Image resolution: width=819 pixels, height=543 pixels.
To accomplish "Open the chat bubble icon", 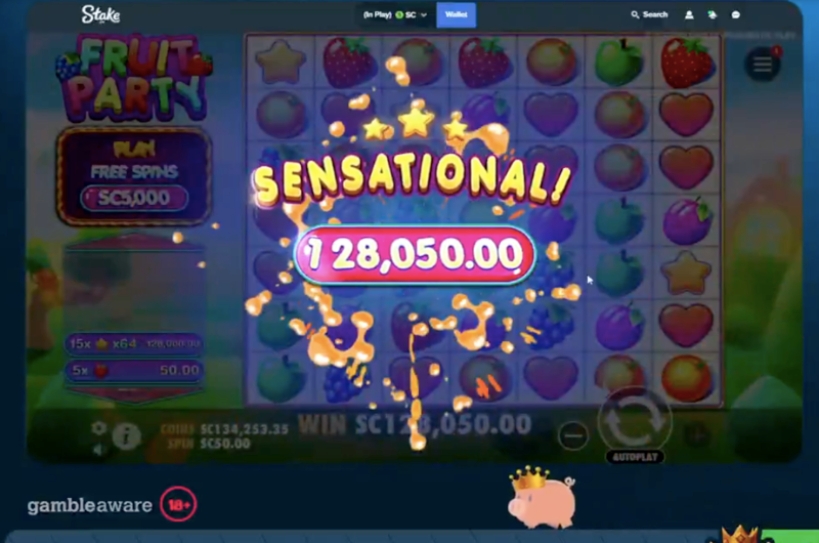I will point(735,15).
